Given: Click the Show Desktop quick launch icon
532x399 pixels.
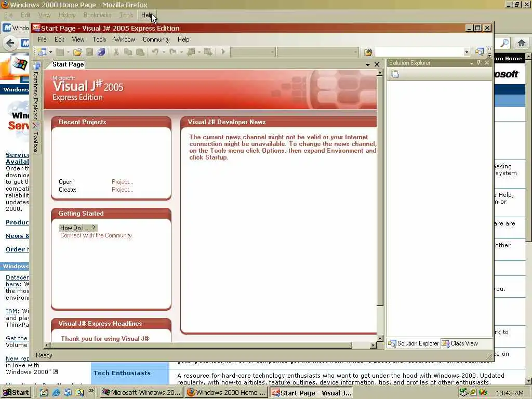Looking at the screenshot, I should pos(45,393).
